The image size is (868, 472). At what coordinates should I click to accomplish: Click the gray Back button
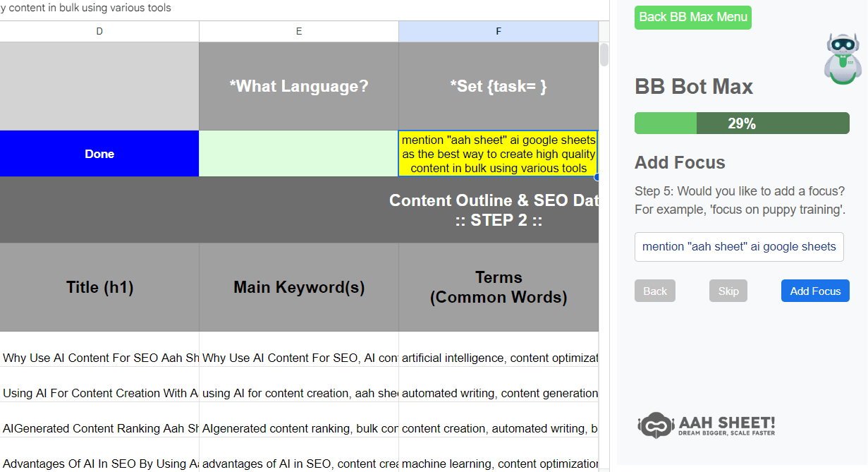[654, 291]
